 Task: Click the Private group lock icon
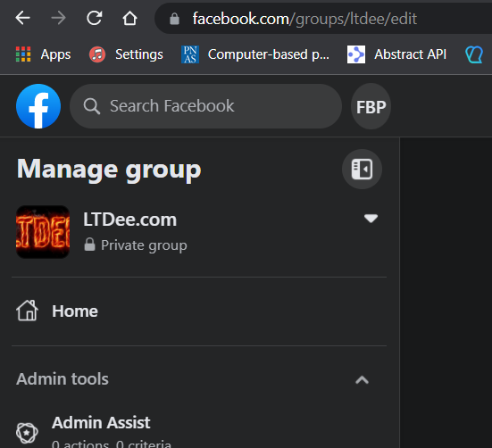pyautogui.click(x=89, y=245)
